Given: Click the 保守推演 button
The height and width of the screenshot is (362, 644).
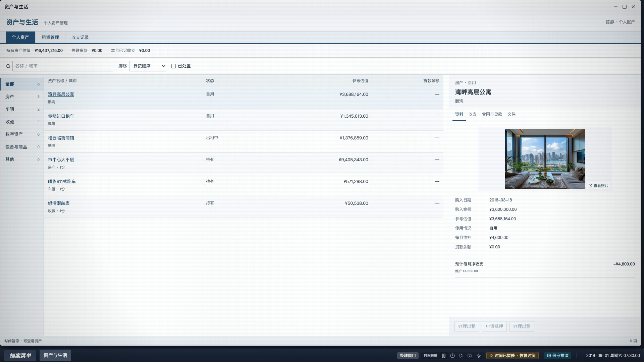Looking at the screenshot, I should click(558, 356).
